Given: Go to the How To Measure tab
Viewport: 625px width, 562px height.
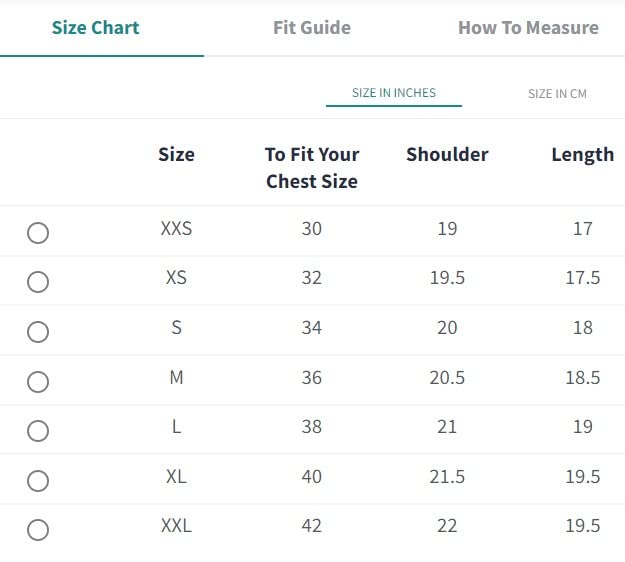Looking at the screenshot, I should pos(528,28).
